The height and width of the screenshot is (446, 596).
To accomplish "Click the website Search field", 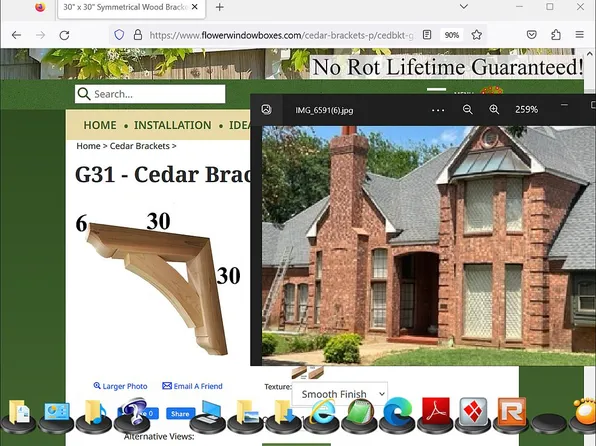I will (150, 94).
